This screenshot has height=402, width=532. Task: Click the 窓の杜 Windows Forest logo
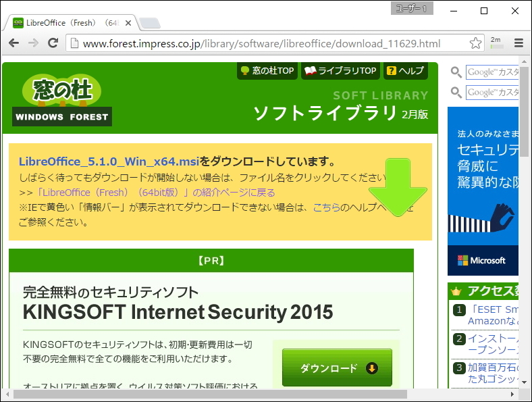click(61, 100)
